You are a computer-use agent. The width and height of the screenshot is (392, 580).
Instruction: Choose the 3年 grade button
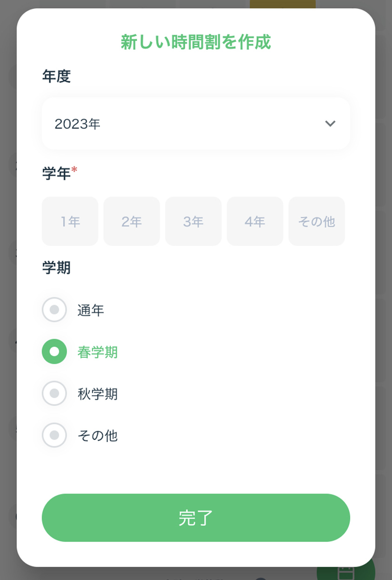click(193, 221)
